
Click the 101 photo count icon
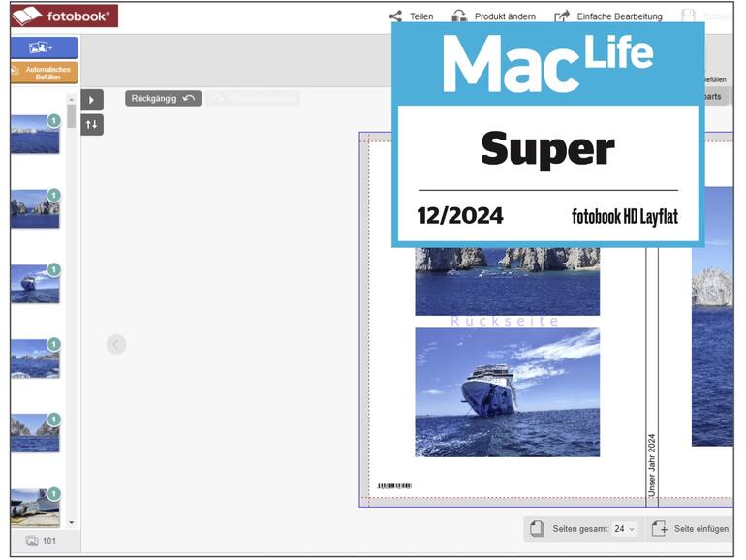(x=32, y=541)
